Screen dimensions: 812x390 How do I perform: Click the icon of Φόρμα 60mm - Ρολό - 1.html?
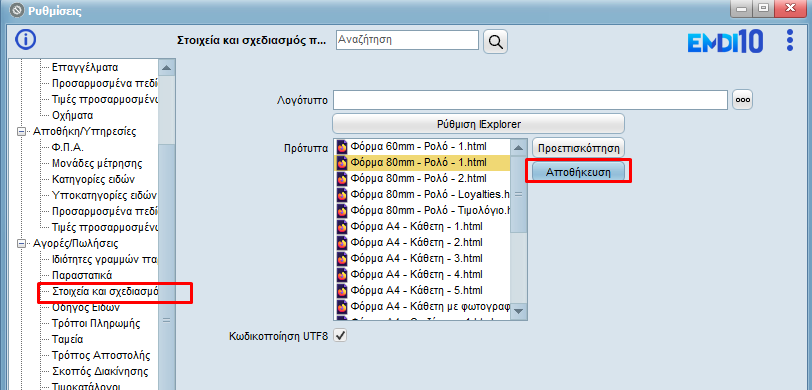[342, 147]
